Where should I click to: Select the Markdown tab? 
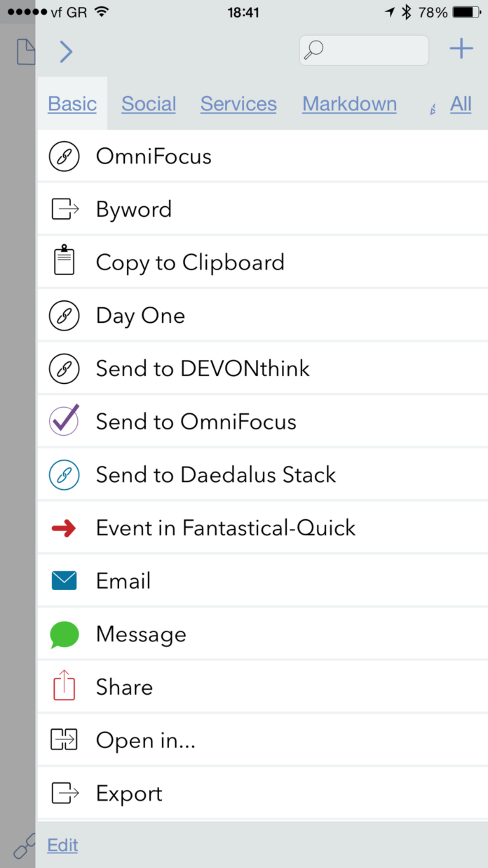(349, 105)
